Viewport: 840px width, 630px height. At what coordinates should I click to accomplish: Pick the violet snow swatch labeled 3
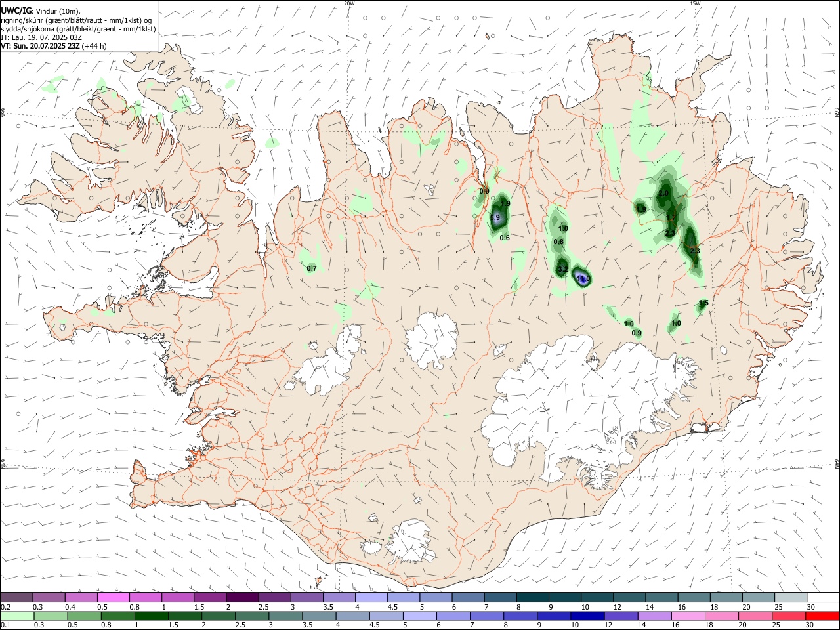click(307, 597)
